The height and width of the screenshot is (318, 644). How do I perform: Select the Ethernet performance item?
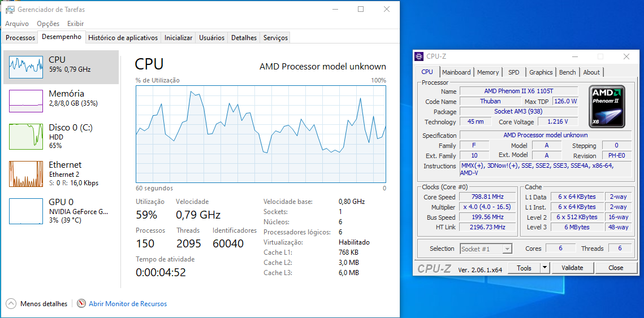pyautogui.click(x=61, y=173)
